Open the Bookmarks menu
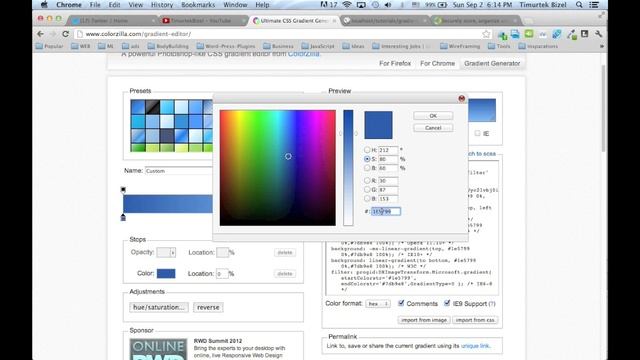 click(198, 5)
